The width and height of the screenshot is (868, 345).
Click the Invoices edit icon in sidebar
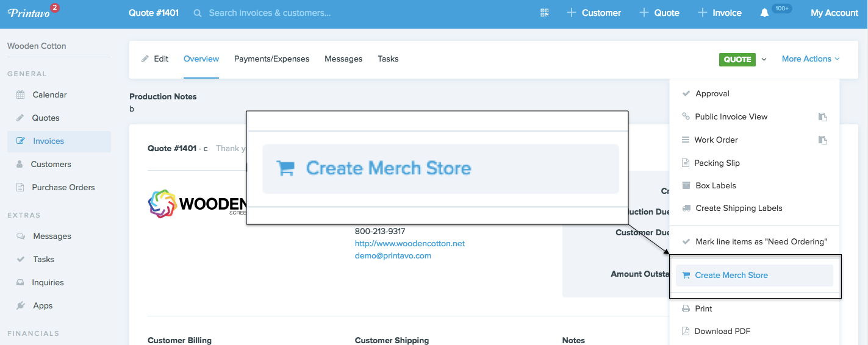21,141
